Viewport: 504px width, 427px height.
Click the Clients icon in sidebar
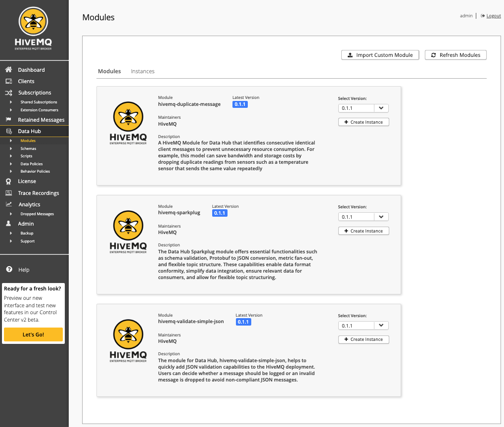coord(8,81)
